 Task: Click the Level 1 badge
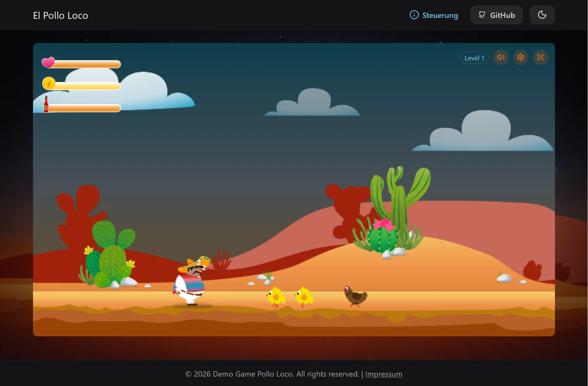(x=474, y=58)
